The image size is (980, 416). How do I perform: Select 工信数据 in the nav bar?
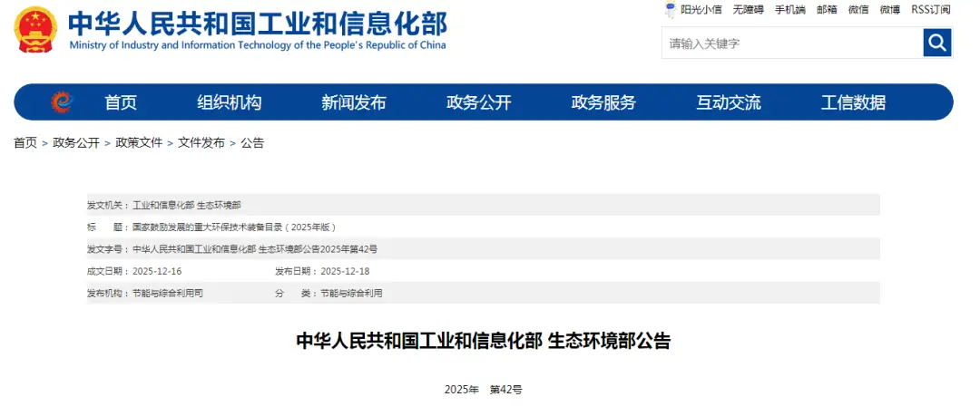coord(853,102)
